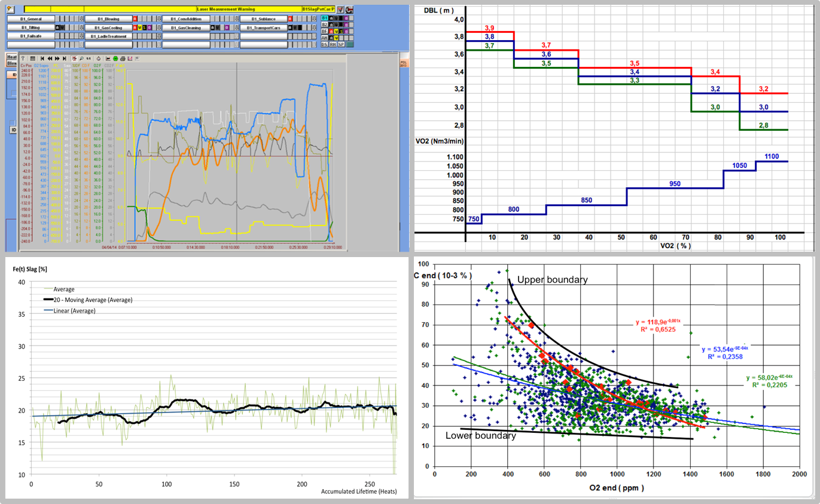This screenshot has height=504, width=820.
Task: Print the trend with printer icon
Action: (123, 59)
